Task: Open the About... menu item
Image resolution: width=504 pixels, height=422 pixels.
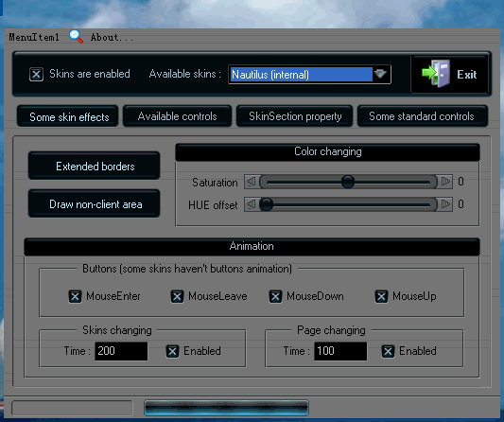Action: (112, 37)
